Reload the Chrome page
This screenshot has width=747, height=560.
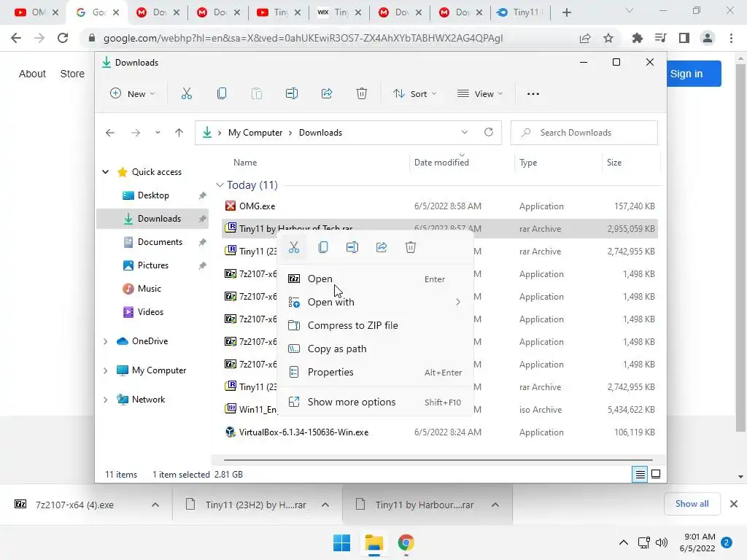tap(63, 38)
